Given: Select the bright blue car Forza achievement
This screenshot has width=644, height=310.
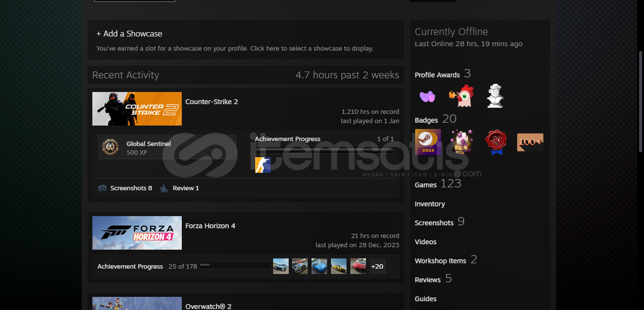Looking at the screenshot, I should pyautogui.click(x=319, y=266).
